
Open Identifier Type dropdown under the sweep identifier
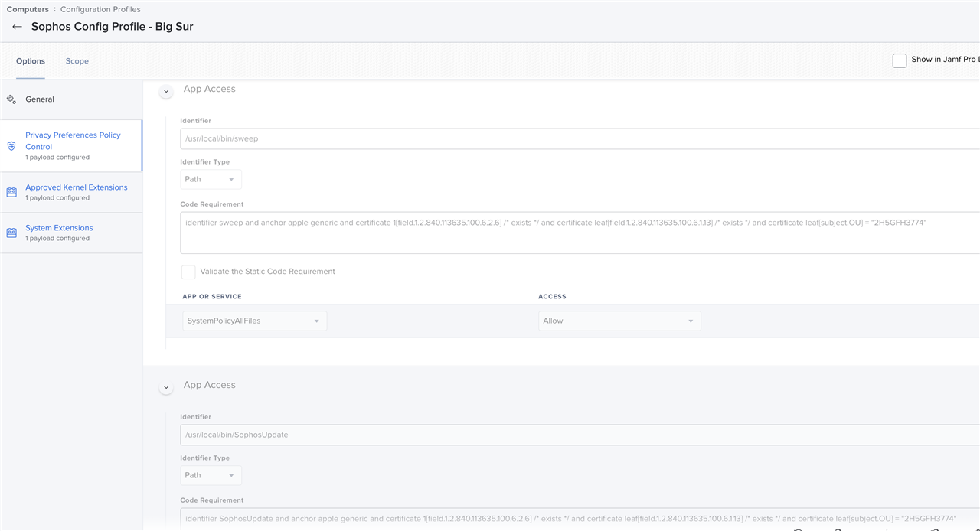click(211, 179)
